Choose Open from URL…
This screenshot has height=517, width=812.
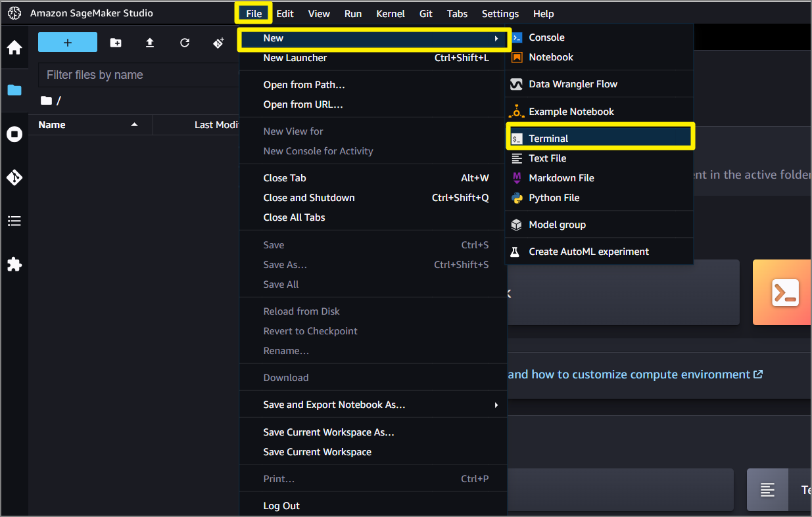[x=373, y=104]
